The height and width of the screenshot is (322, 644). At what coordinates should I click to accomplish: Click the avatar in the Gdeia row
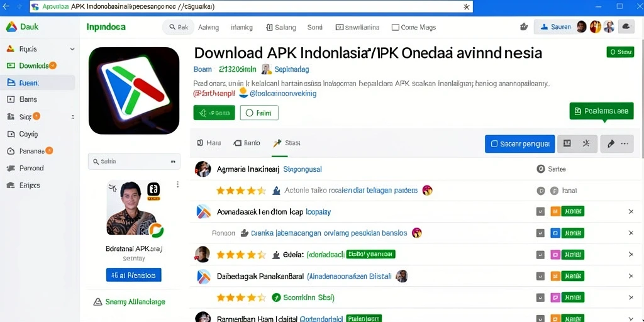[203, 255]
